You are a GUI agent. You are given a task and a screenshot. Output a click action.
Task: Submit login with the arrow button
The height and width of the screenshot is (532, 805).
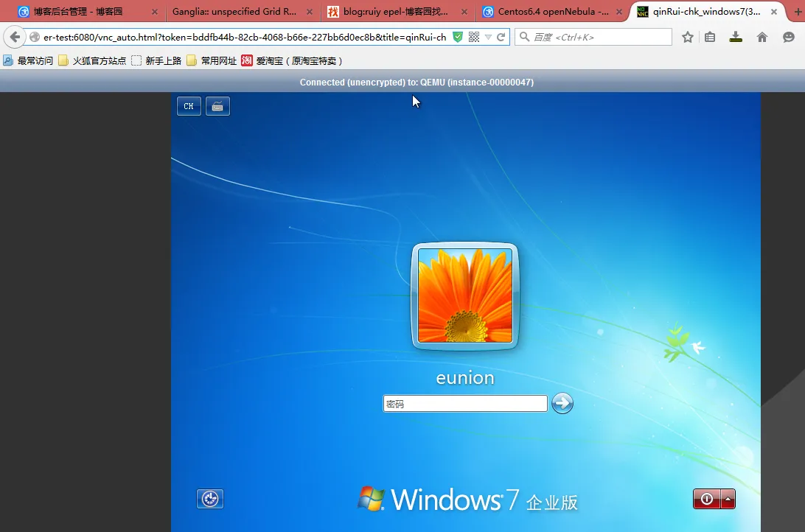(562, 403)
